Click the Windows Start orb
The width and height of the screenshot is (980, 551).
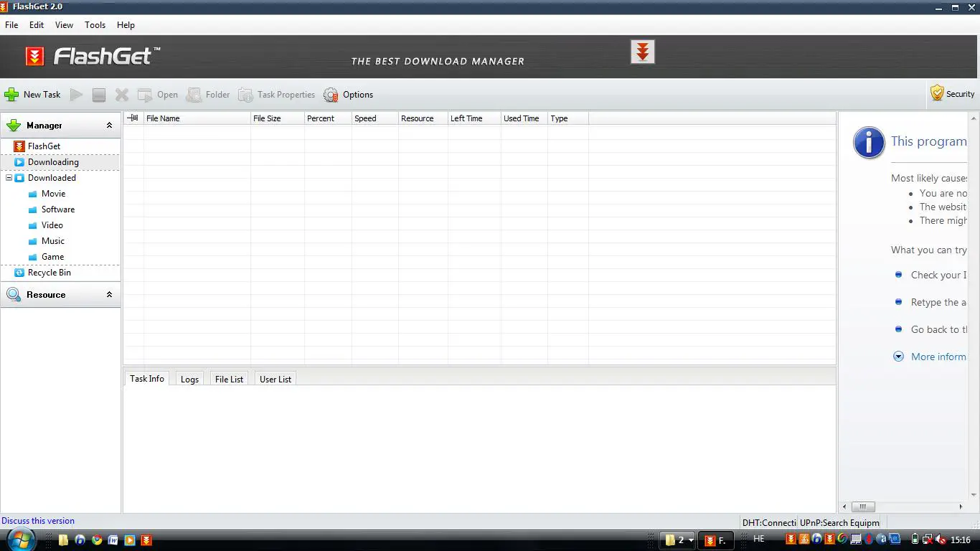(19, 540)
